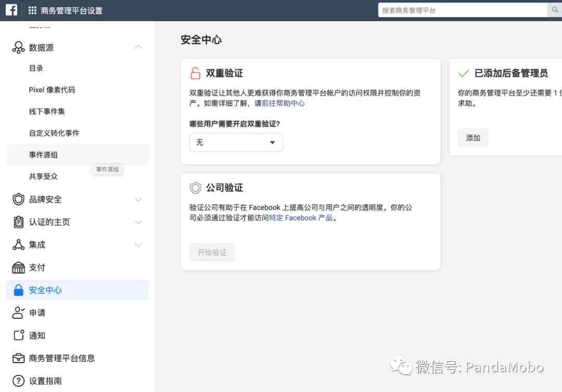Viewport: 562px width, 392px height.
Task: Click the 商务管理平台设置 header title
Action: 72,11
